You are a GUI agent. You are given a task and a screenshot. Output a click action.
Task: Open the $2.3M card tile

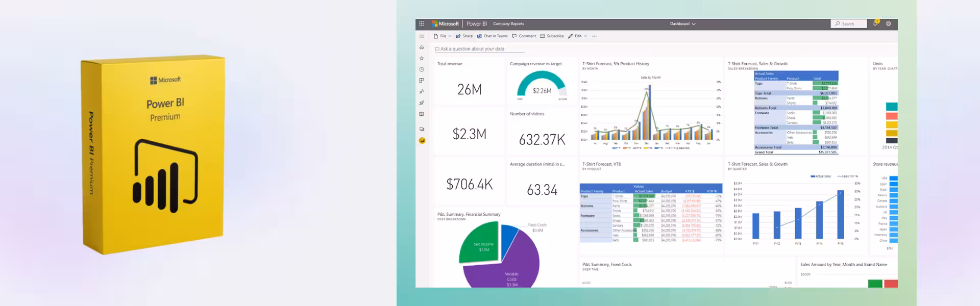pos(469,132)
